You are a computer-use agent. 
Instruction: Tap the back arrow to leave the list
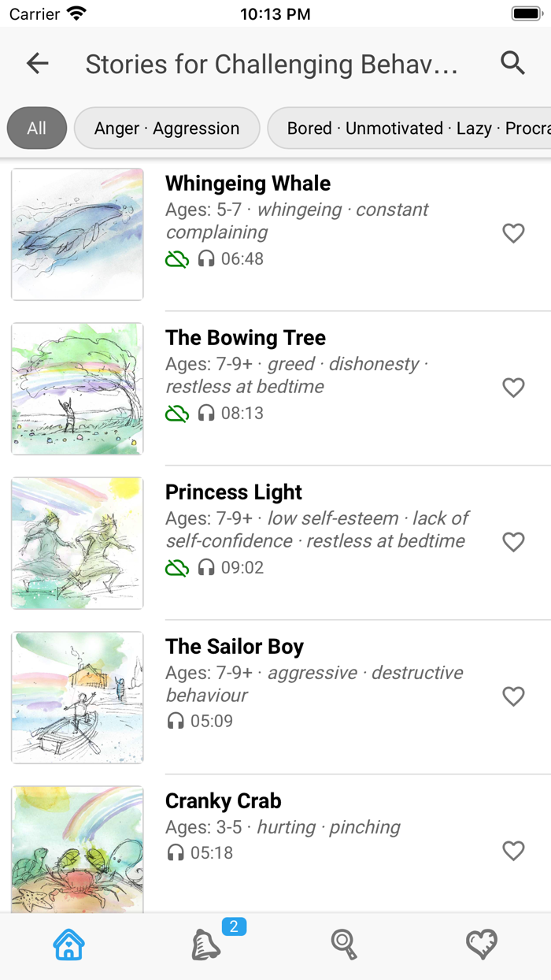click(x=37, y=63)
